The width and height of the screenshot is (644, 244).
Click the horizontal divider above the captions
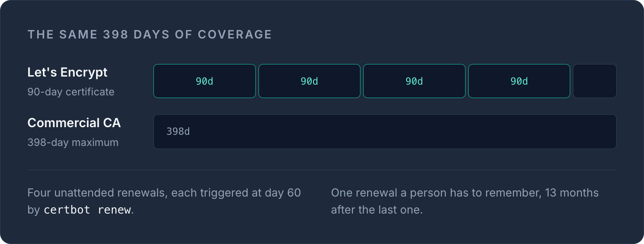tap(322, 170)
